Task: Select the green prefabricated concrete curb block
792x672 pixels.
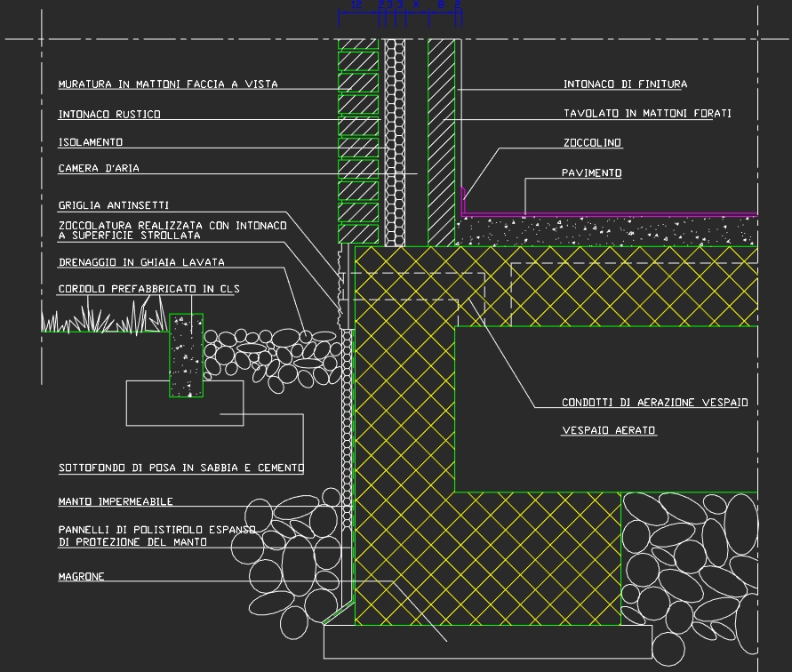Action: (x=186, y=355)
